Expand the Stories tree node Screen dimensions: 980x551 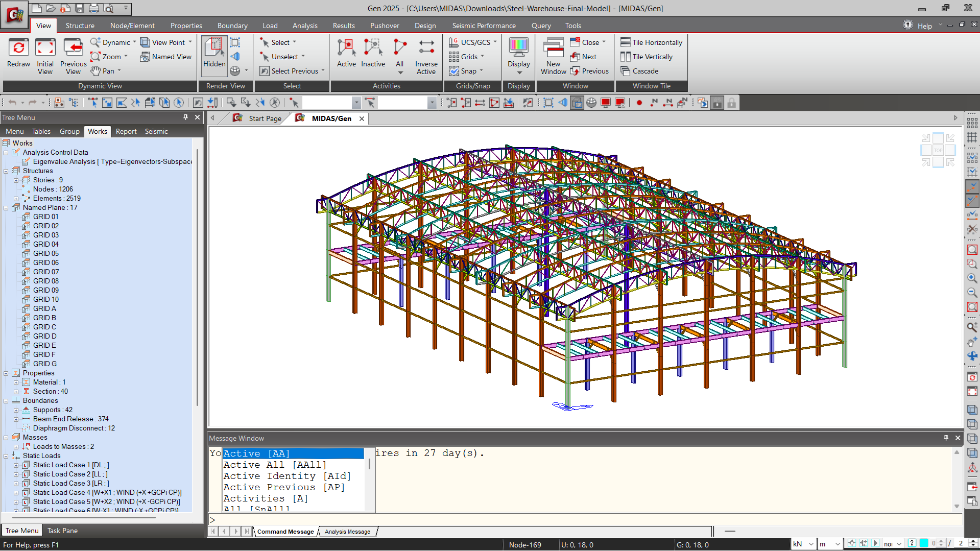coord(16,180)
